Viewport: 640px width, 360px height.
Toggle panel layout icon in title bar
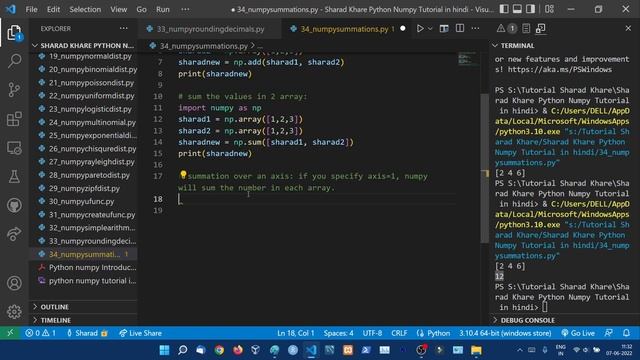click(x=517, y=9)
